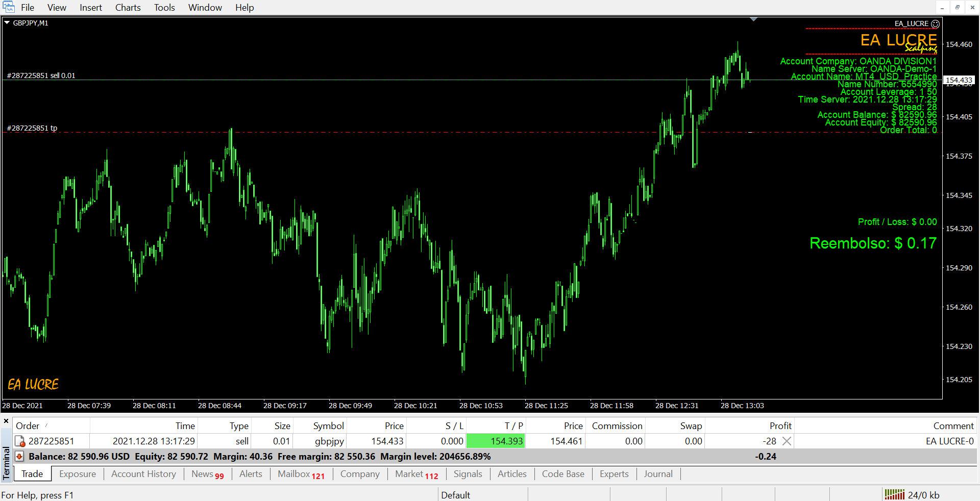Open the Charts menu
The width and height of the screenshot is (980, 501).
click(x=128, y=8)
